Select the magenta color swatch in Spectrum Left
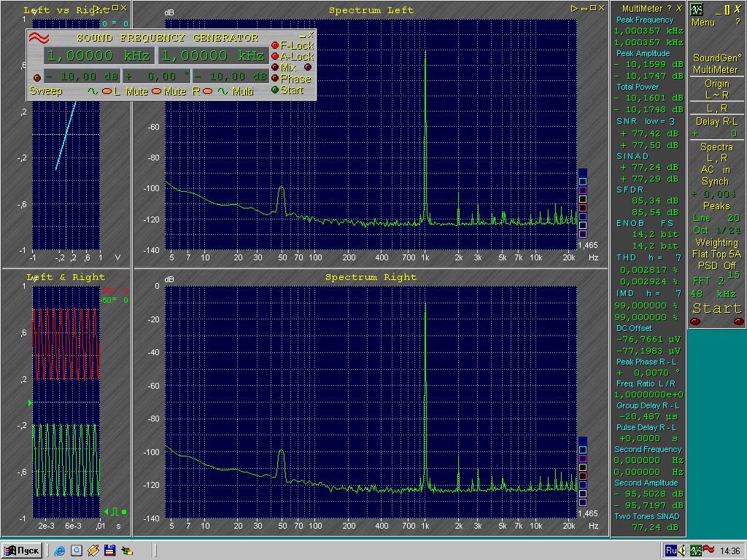747x560 pixels. tap(582, 190)
